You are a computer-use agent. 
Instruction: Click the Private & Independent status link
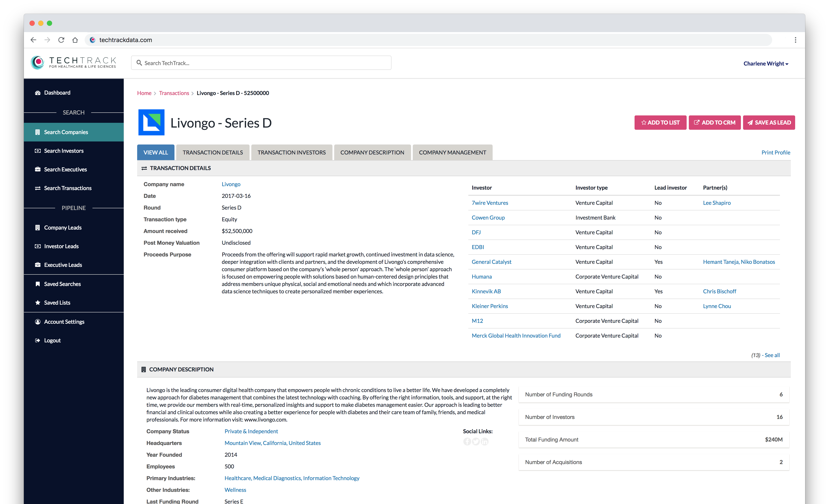251,431
